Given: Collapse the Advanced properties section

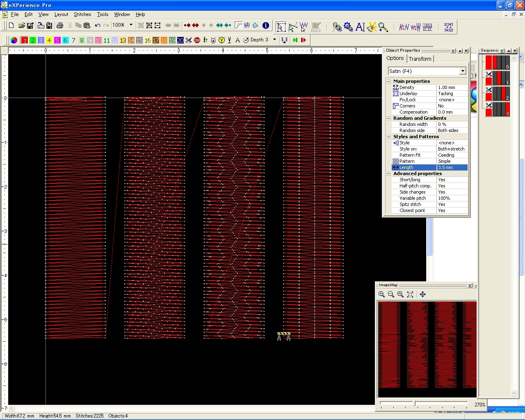Looking at the screenshot, I should (388, 173).
